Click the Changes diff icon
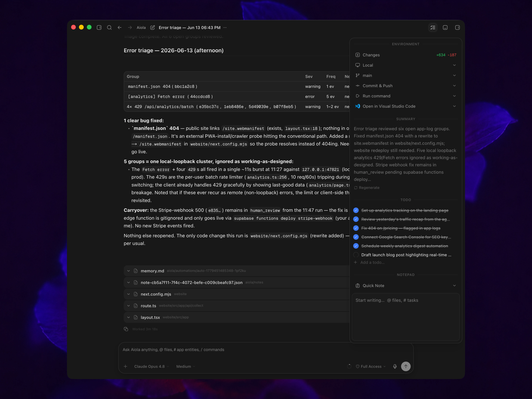The height and width of the screenshot is (399, 532). 358,55
